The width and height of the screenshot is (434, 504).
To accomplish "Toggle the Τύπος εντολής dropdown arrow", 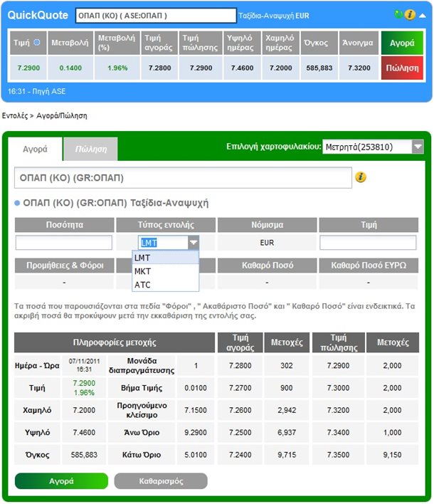I will point(194,243).
